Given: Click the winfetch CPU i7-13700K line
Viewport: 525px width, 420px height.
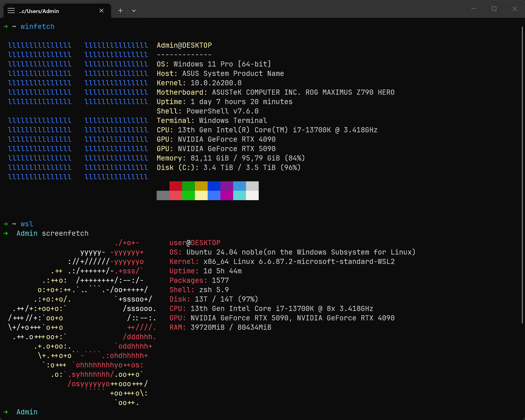Looking at the screenshot, I should coord(267,130).
